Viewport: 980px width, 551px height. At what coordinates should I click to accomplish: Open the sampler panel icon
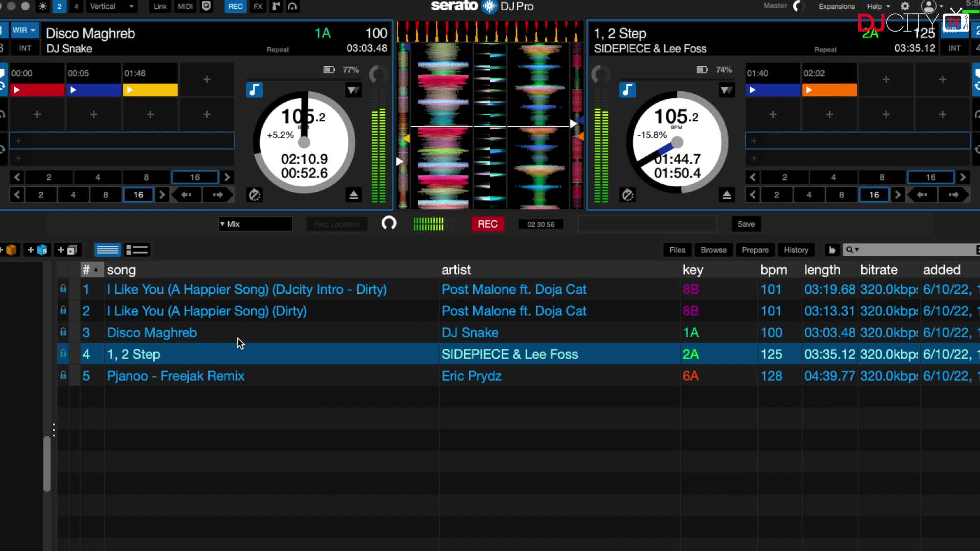(x=276, y=7)
